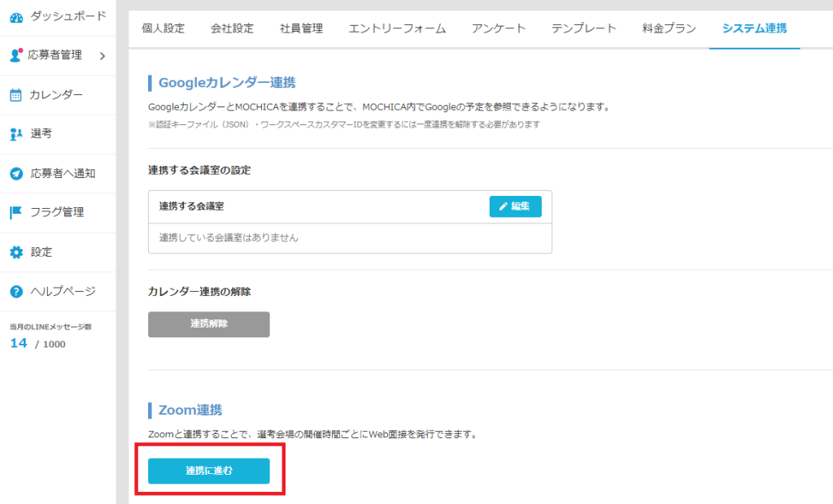Image resolution: width=833 pixels, height=504 pixels.
Task: View the 料金プラン tab
Action: 669,28
